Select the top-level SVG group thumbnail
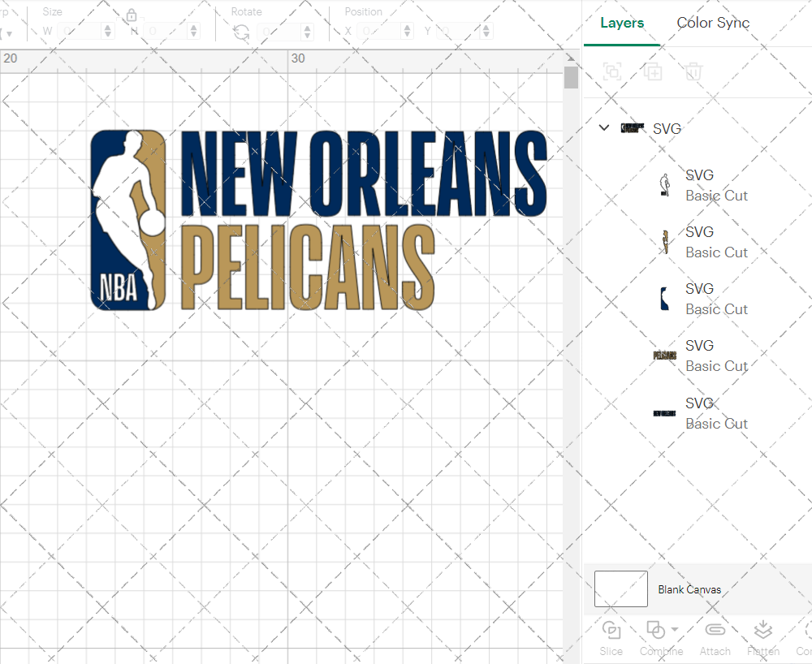812x664 pixels. pyautogui.click(x=633, y=127)
